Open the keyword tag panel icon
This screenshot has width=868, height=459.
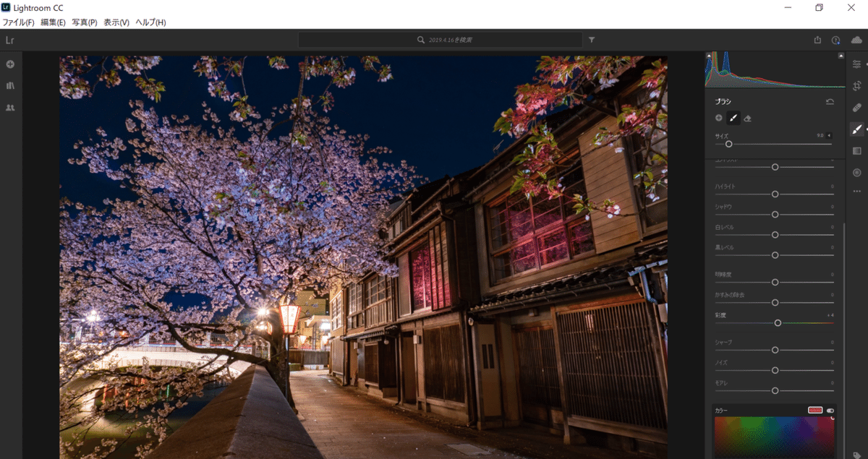click(x=857, y=455)
